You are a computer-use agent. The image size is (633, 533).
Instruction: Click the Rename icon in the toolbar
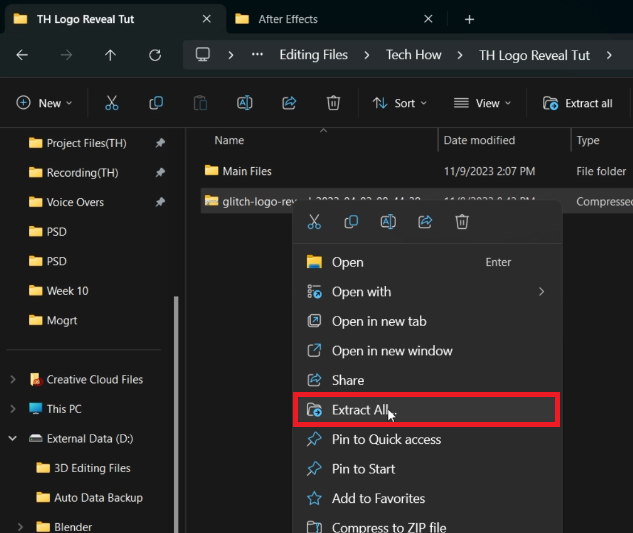tap(245, 103)
